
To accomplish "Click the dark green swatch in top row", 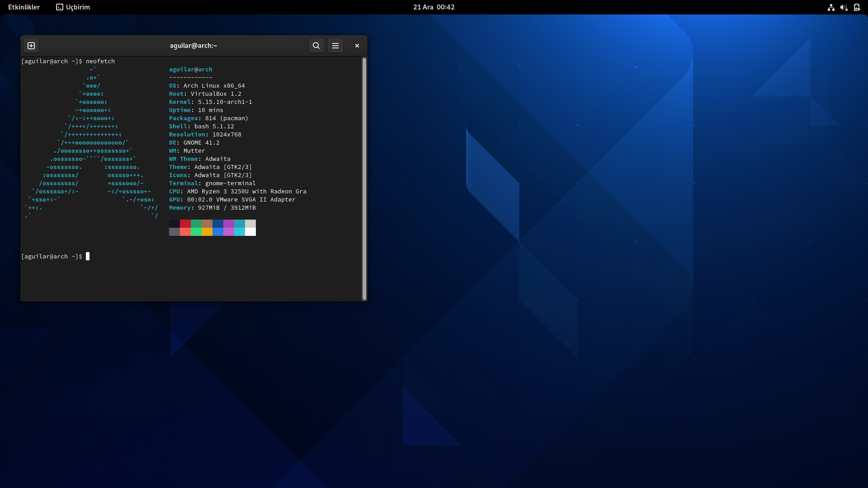I will coord(196,224).
